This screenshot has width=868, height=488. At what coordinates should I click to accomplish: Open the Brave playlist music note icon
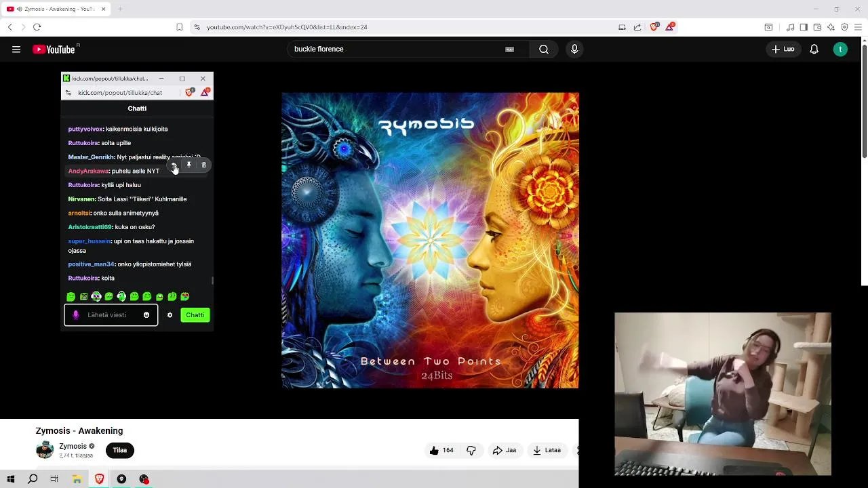point(790,27)
